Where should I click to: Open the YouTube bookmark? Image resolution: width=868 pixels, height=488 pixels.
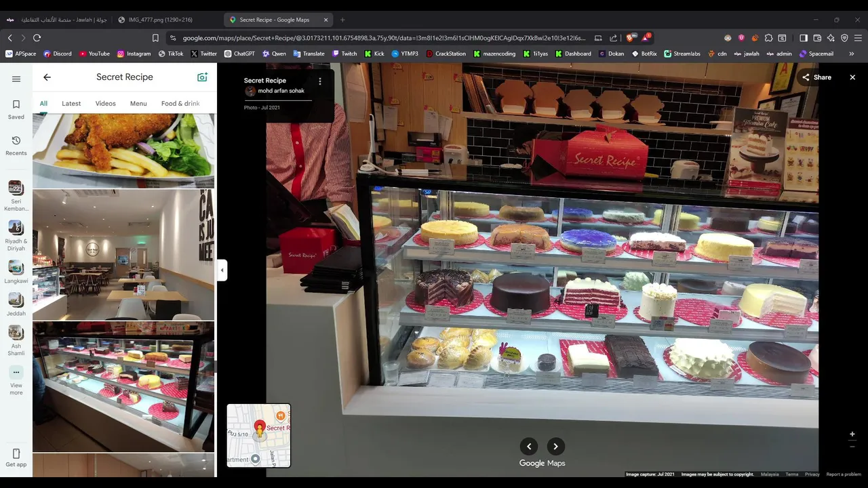(x=94, y=54)
